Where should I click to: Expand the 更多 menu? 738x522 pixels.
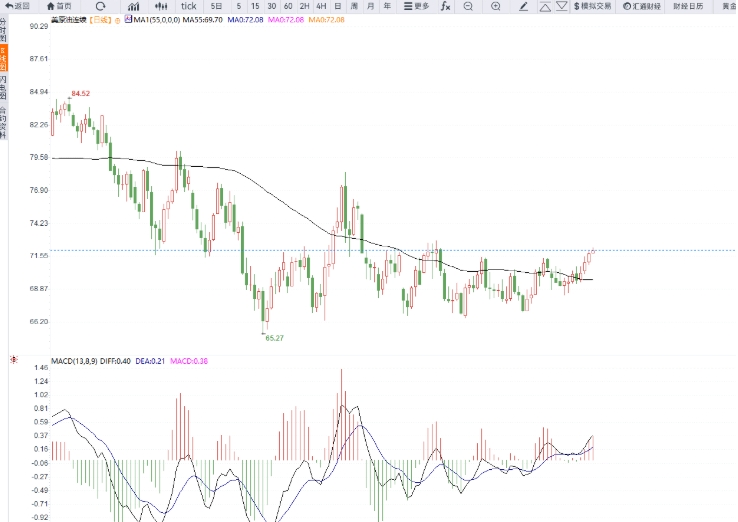416,6
